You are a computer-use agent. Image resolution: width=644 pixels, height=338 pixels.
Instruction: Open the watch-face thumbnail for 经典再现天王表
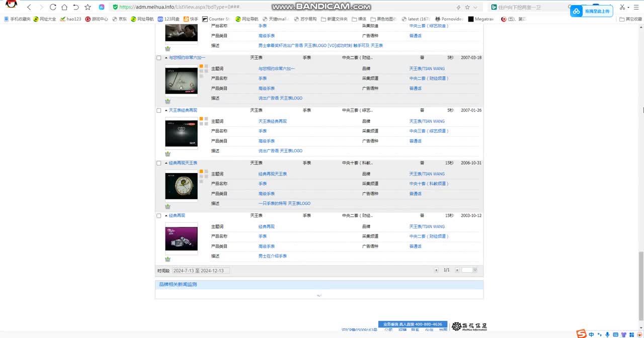point(181,186)
